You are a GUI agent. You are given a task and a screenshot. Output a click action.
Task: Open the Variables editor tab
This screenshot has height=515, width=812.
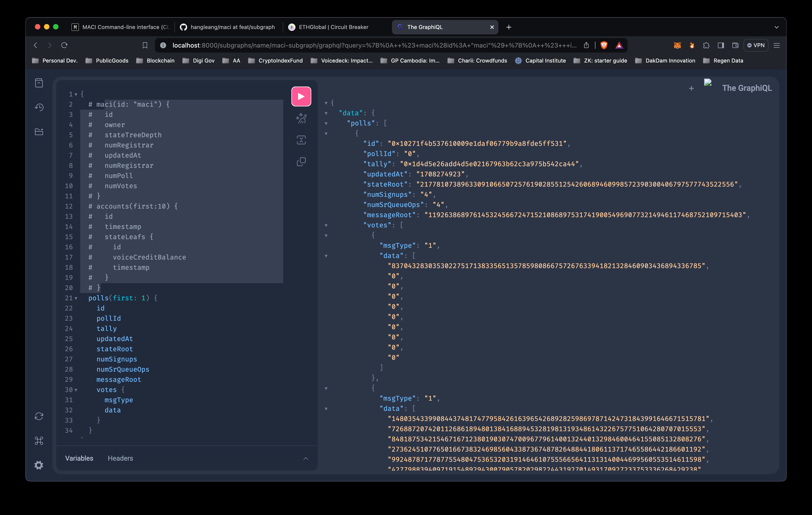79,458
